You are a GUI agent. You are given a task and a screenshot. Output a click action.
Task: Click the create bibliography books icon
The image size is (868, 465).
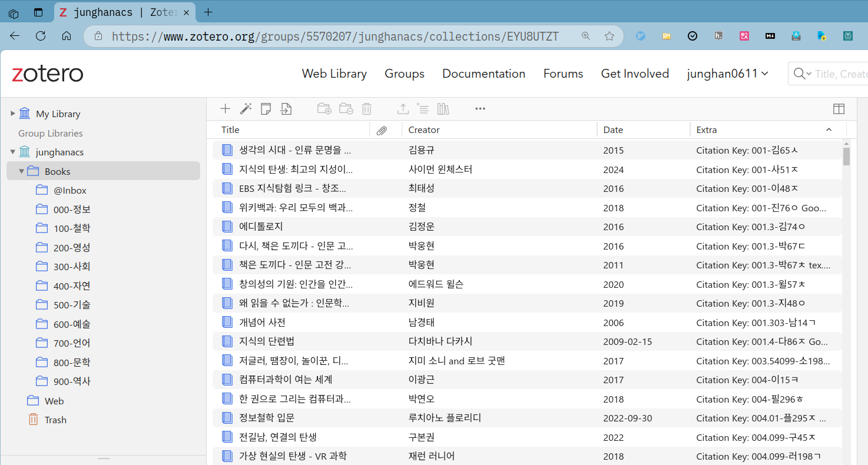coord(443,108)
